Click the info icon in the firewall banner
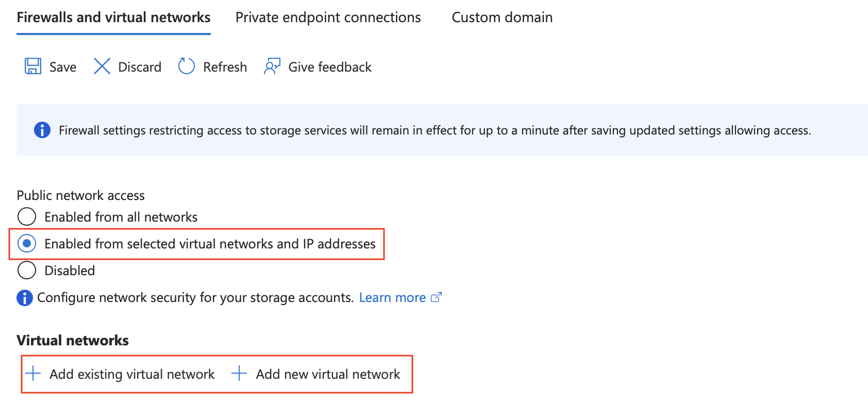Screen dimensions: 868x402 42,130
